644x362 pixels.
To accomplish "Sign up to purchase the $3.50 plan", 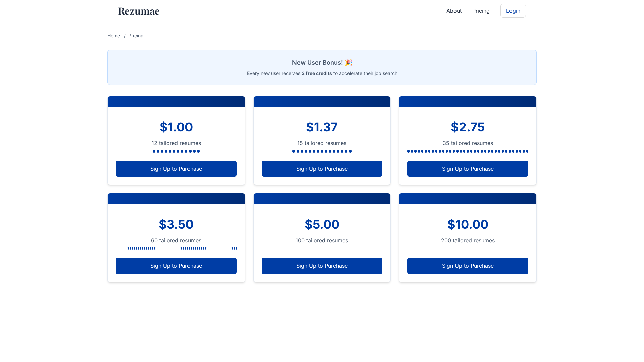I will tap(176, 266).
